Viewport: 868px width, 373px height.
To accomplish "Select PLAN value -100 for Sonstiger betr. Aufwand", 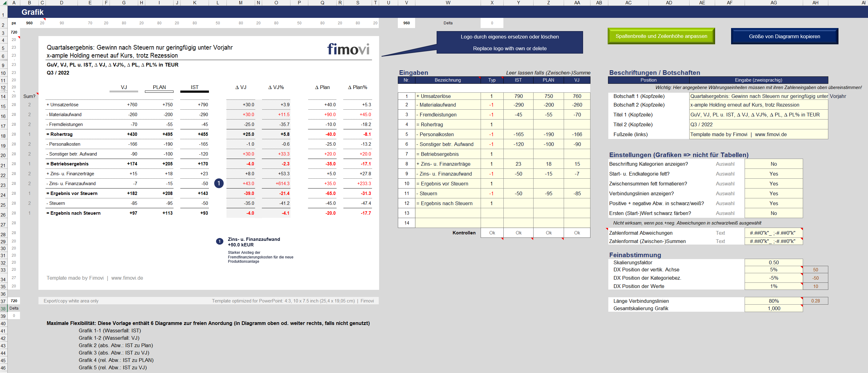I will pyautogui.click(x=548, y=144).
